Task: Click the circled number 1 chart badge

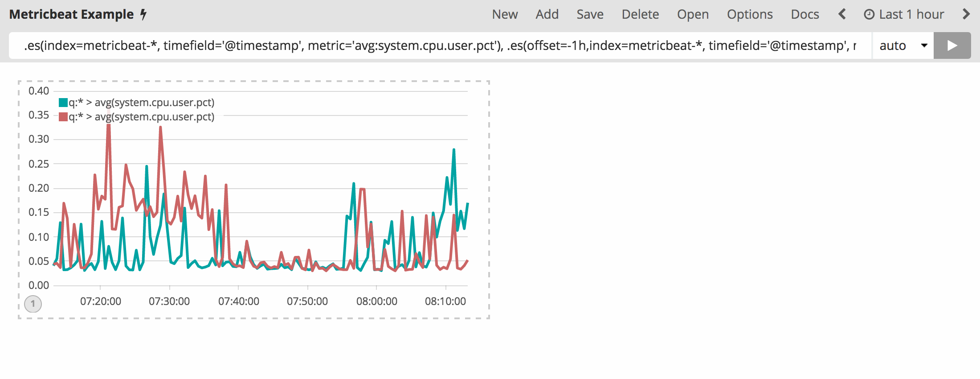Action: tap(33, 304)
